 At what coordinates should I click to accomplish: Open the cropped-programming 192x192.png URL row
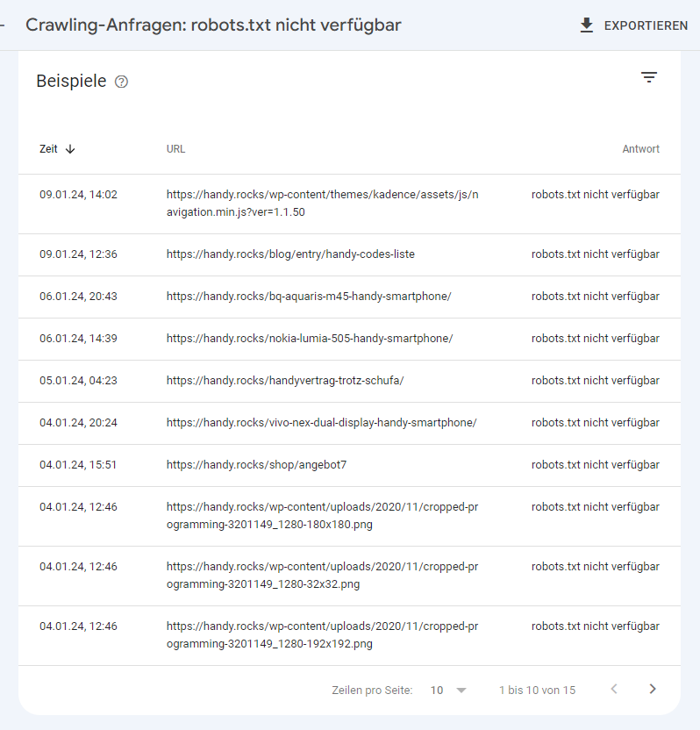coord(323,635)
